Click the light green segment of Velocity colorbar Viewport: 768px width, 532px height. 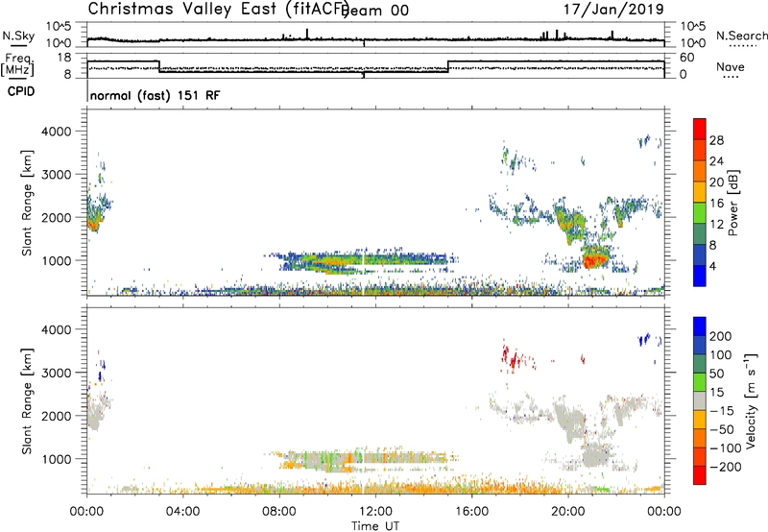700,382
